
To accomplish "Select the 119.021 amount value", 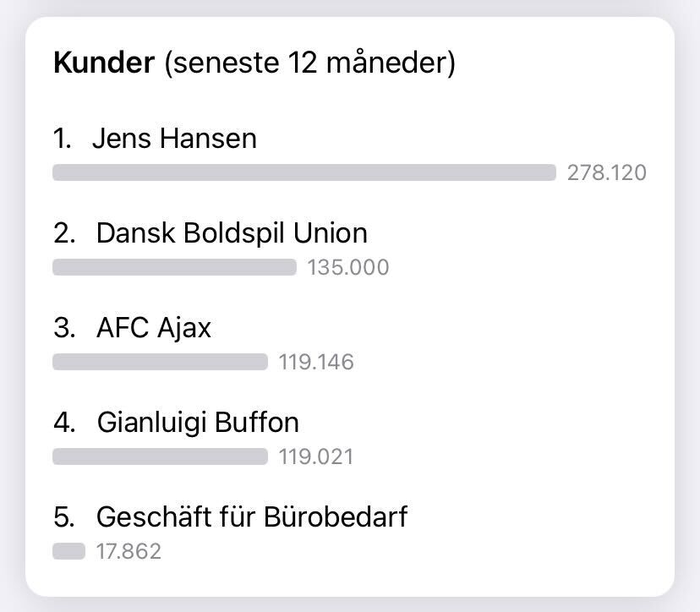I will (316, 456).
